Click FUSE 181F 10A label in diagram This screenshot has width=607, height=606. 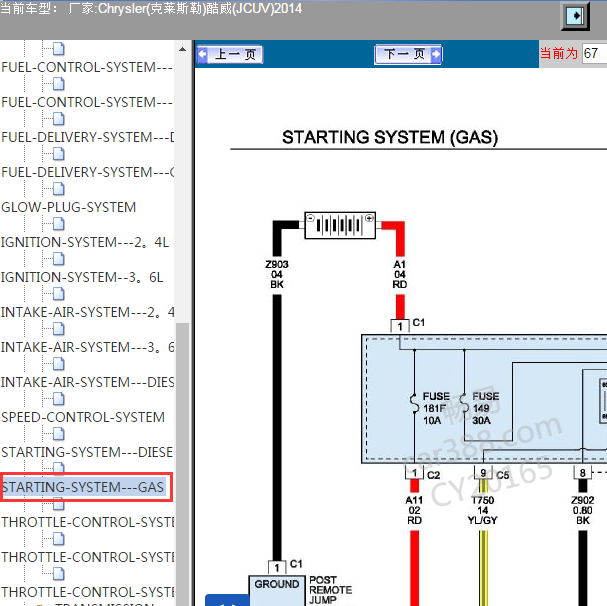tap(436, 409)
